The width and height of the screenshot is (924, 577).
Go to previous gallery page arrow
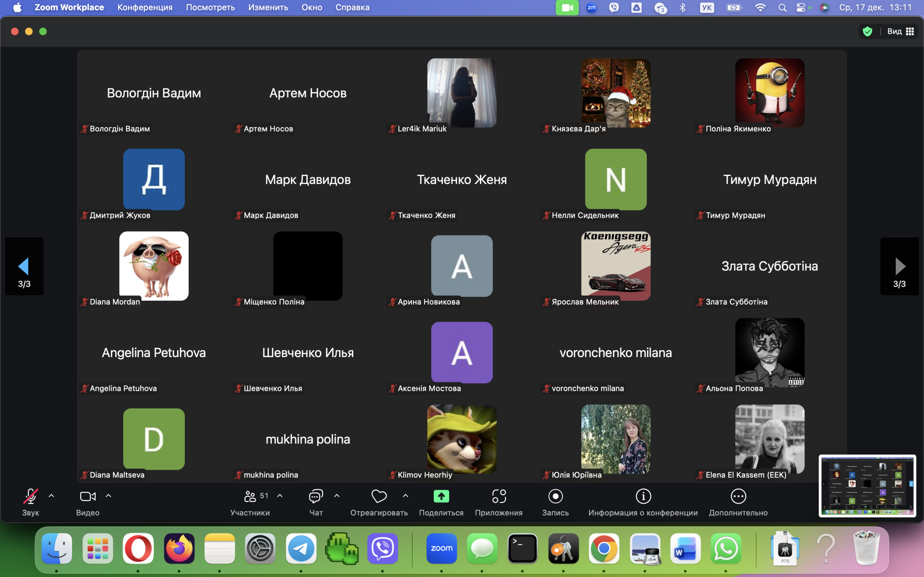[24, 267]
